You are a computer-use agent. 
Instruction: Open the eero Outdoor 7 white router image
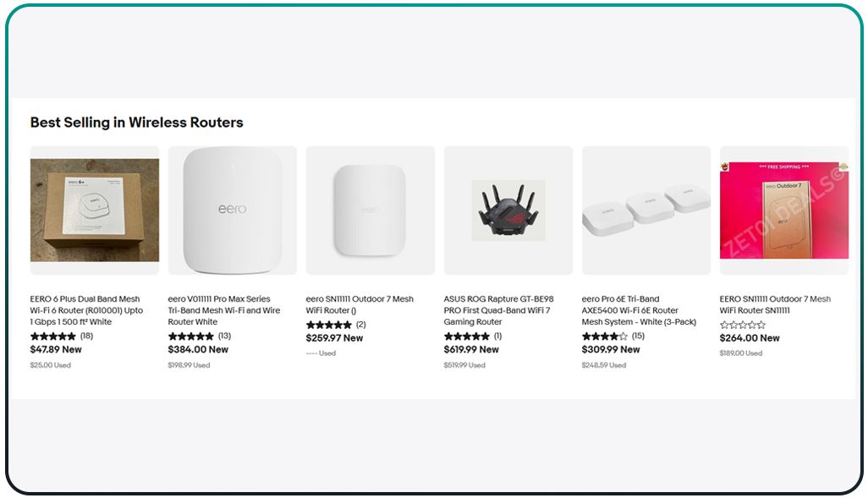pos(371,211)
